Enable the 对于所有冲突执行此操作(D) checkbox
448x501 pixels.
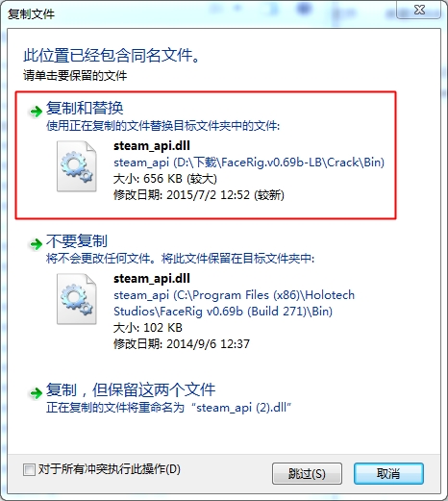[29, 470]
